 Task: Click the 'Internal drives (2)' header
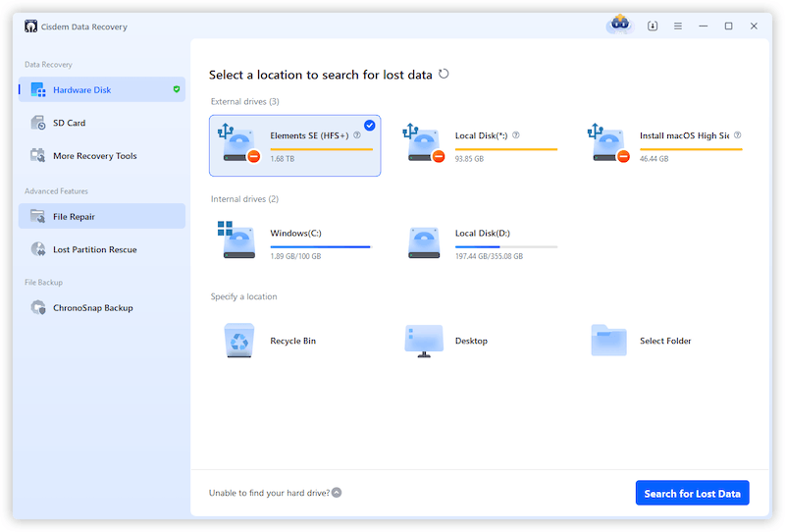point(244,199)
